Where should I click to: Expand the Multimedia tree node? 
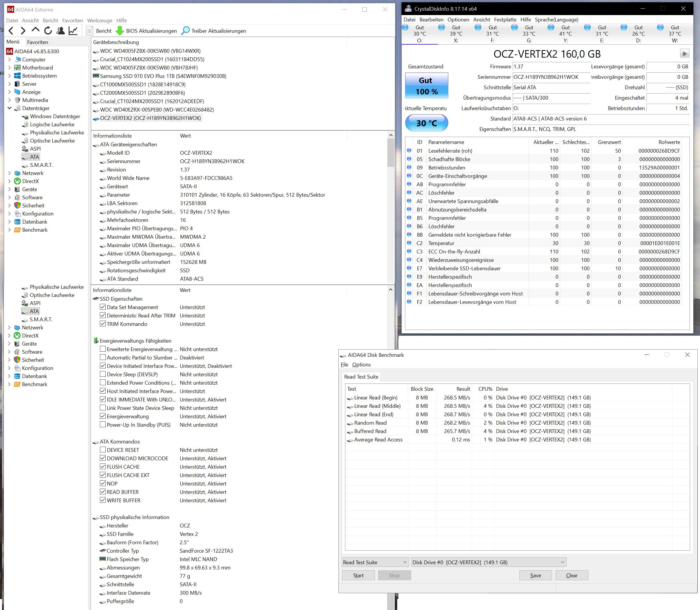pyautogui.click(x=10, y=100)
